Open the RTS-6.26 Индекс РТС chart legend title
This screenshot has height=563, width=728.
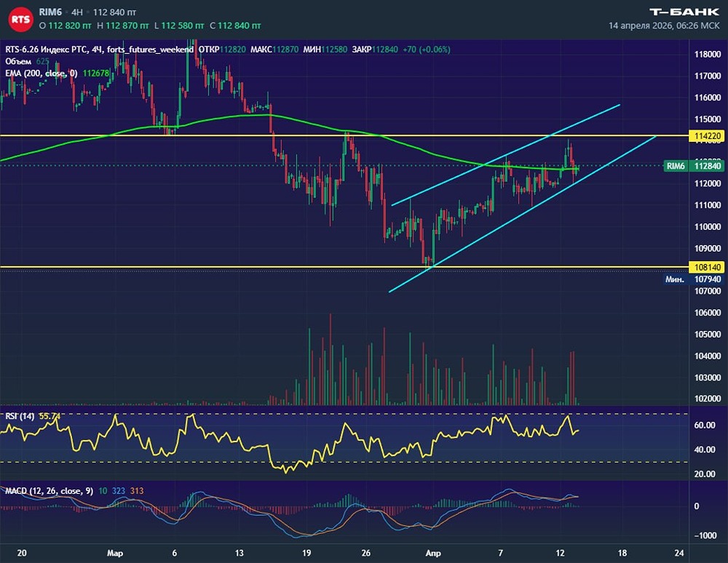point(99,49)
